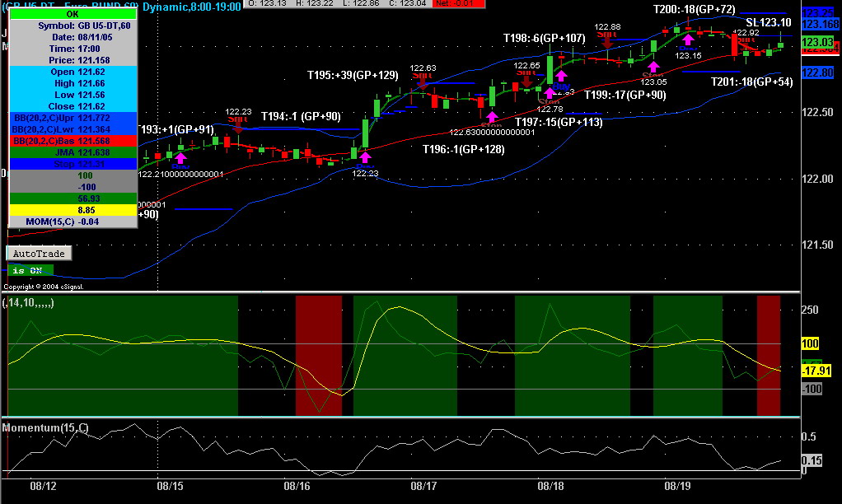Screen dimensions: 842x504
Task: Click the 'Low 121.56' data row
Action: click(x=73, y=95)
